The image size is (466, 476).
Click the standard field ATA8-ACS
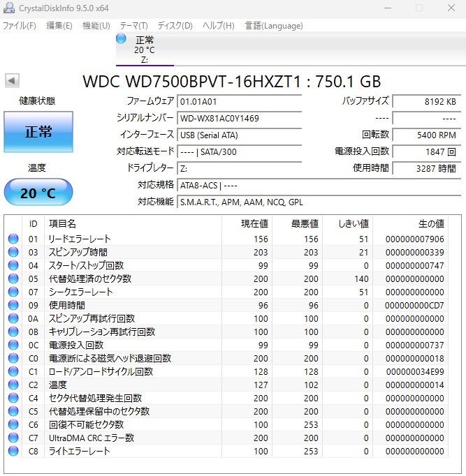[x=319, y=185]
